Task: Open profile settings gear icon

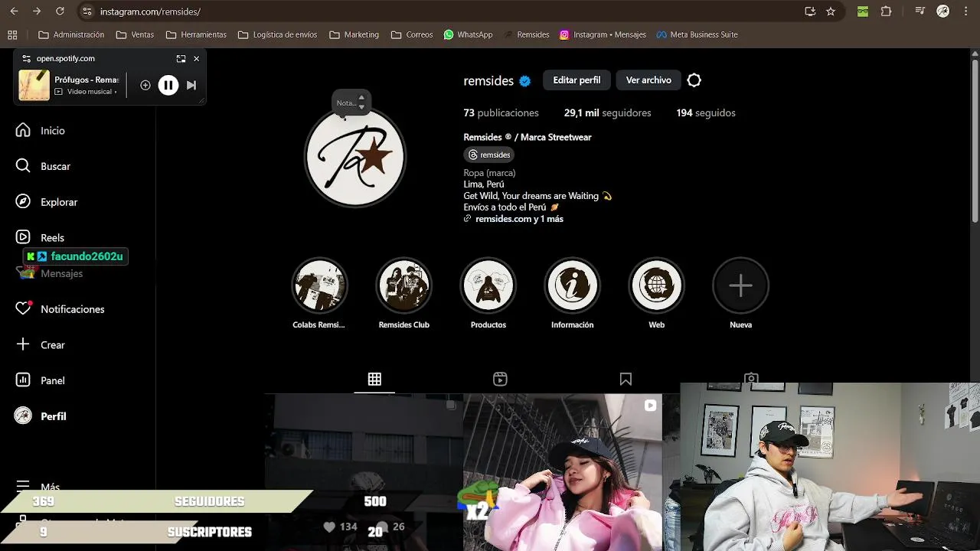Action: tap(694, 80)
